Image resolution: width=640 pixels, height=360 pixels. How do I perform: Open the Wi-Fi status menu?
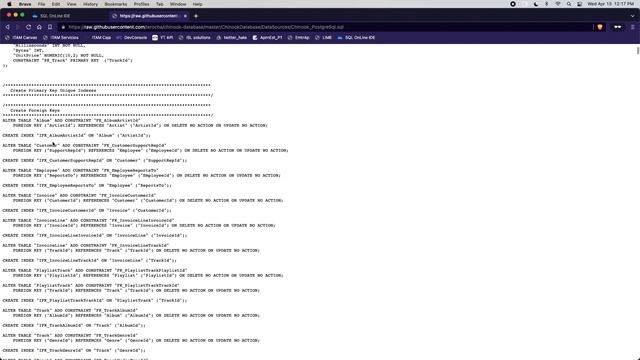click(558, 4)
